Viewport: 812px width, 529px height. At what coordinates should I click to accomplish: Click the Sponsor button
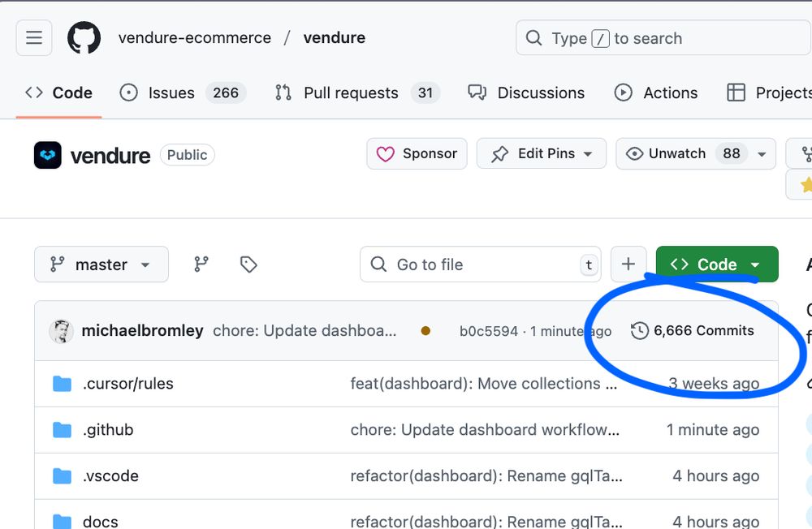(417, 153)
